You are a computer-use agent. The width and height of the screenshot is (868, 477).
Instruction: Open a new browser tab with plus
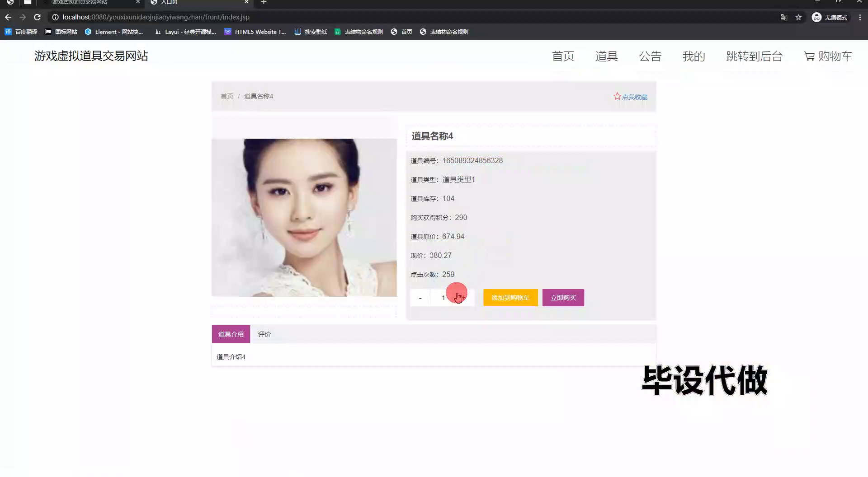click(264, 2)
